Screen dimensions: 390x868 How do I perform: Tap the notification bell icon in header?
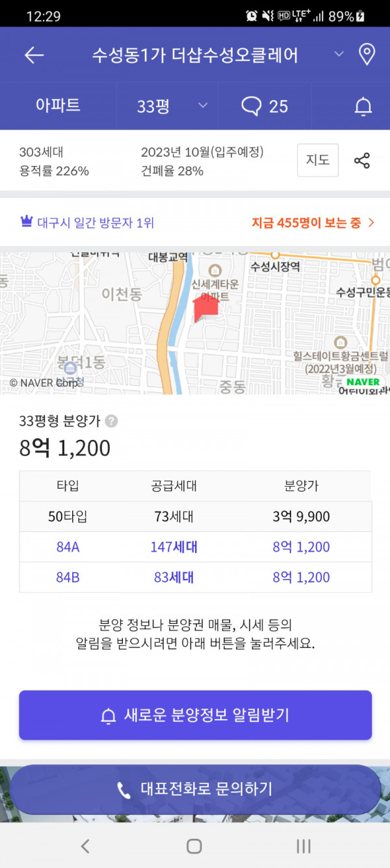coord(363,107)
